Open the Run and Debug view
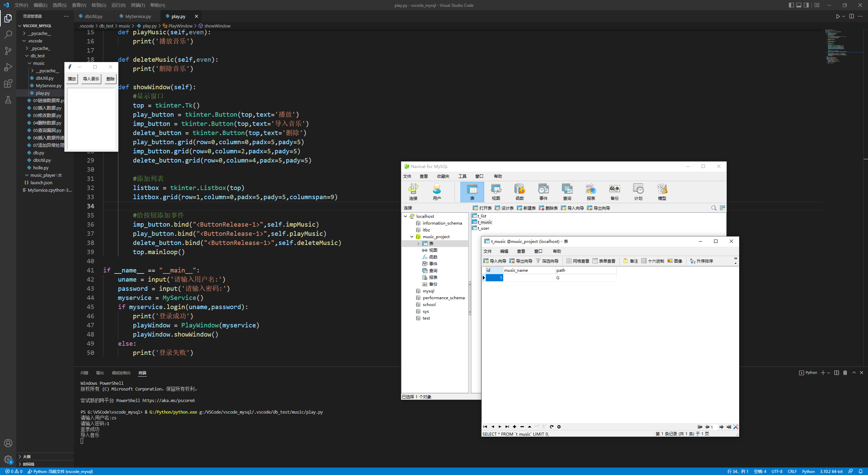 point(8,67)
